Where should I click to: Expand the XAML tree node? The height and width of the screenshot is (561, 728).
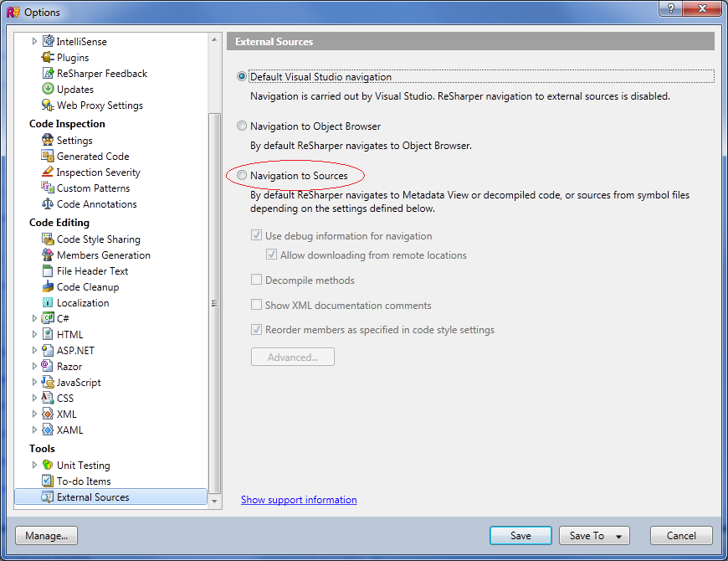click(x=34, y=430)
